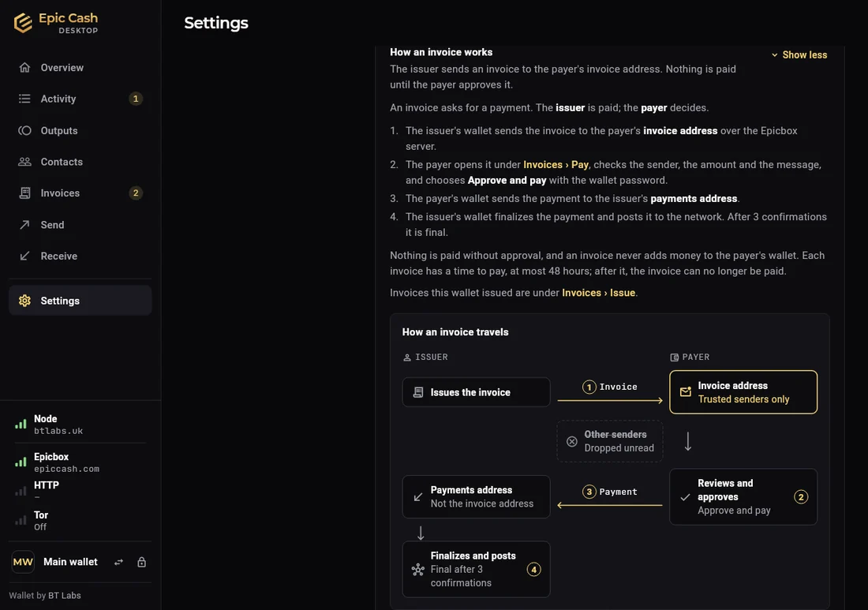Click the Other senders Dropped unread box
Image resolution: width=868 pixels, height=610 pixels.
tap(610, 441)
